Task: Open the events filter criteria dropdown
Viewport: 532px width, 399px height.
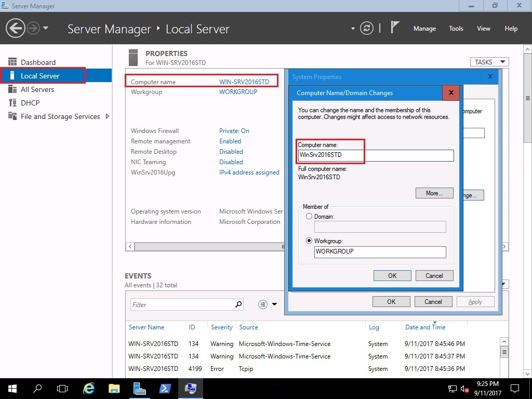Action: point(268,304)
